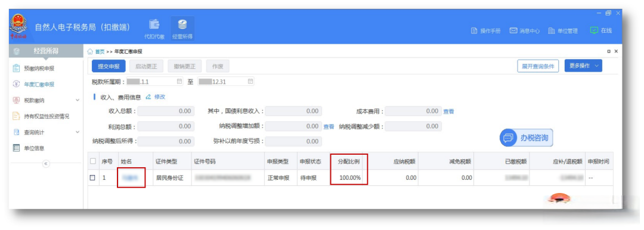Click 查看 link next to 成本费用
The width and height of the screenshot is (644, 230).
[448, 112]
